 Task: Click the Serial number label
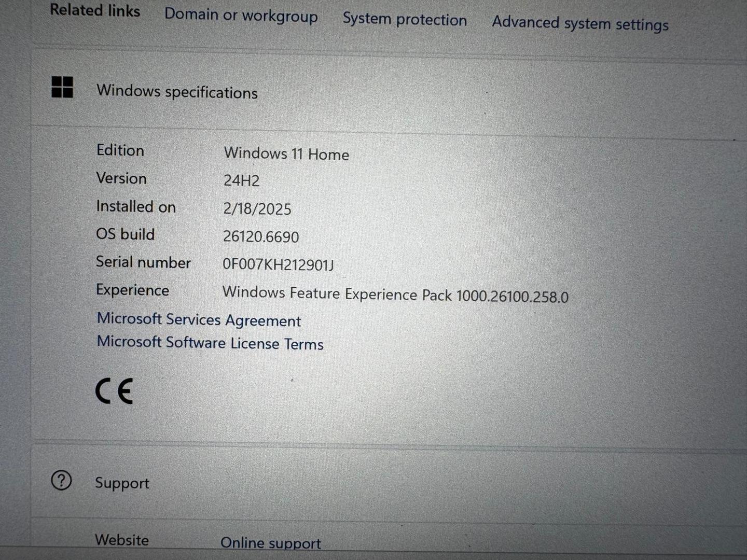tap(143, 262)
